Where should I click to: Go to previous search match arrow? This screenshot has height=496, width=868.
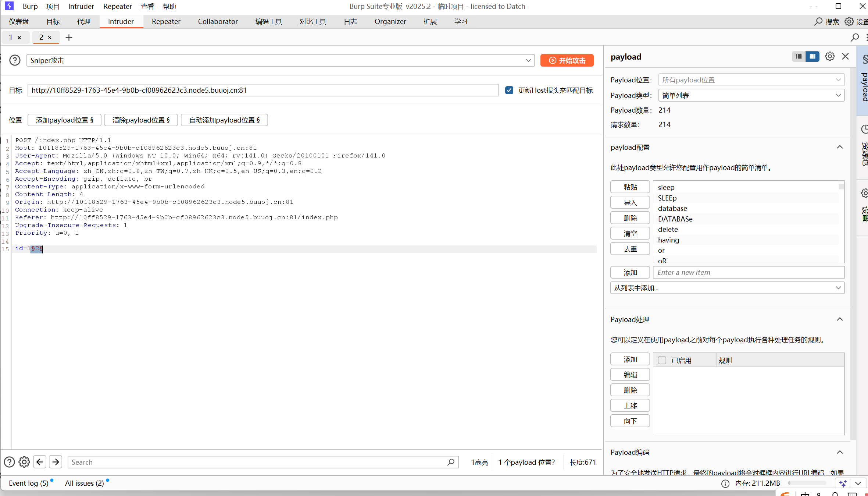40,462
